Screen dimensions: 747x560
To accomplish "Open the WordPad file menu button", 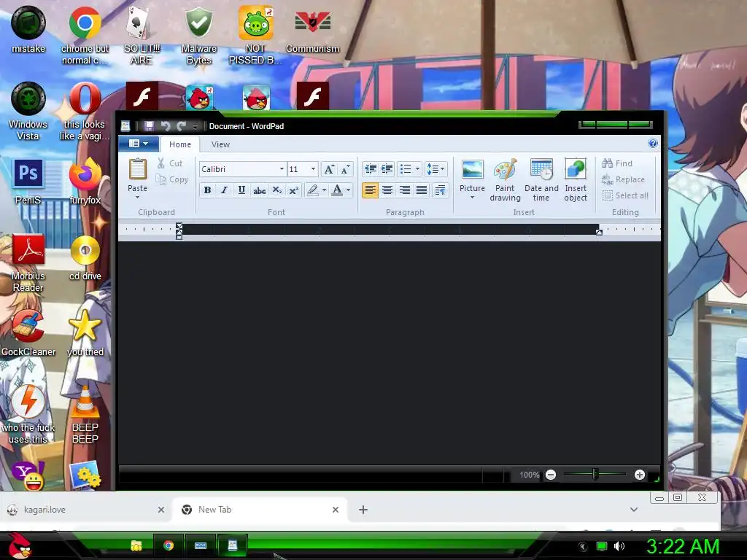I will pyautogui.click(x=139, y=144).
